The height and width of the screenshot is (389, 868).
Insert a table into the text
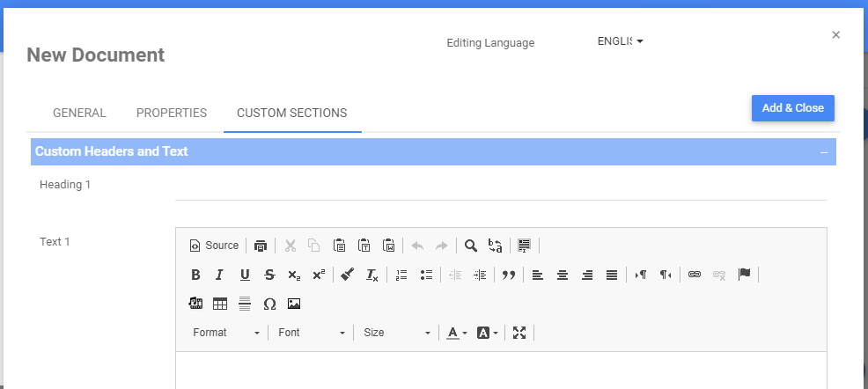[220, 304]
